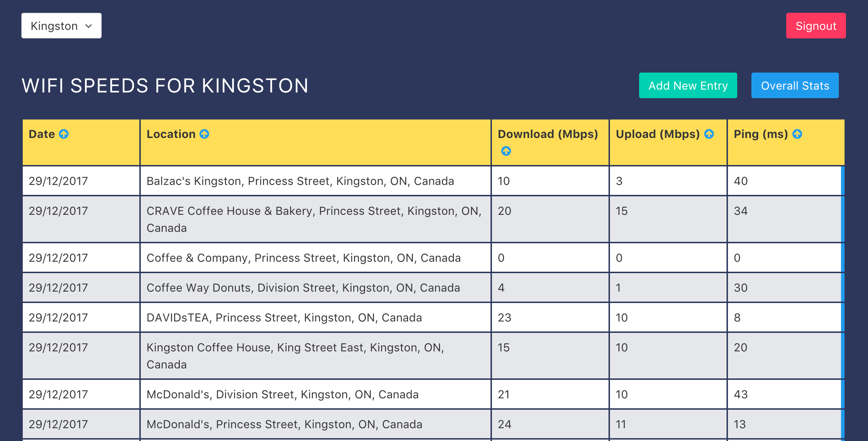Image resolution: width=868 pixels, height=441 pixels.
Task: Select McDonald's Division Street row
Action: [282, 394]
